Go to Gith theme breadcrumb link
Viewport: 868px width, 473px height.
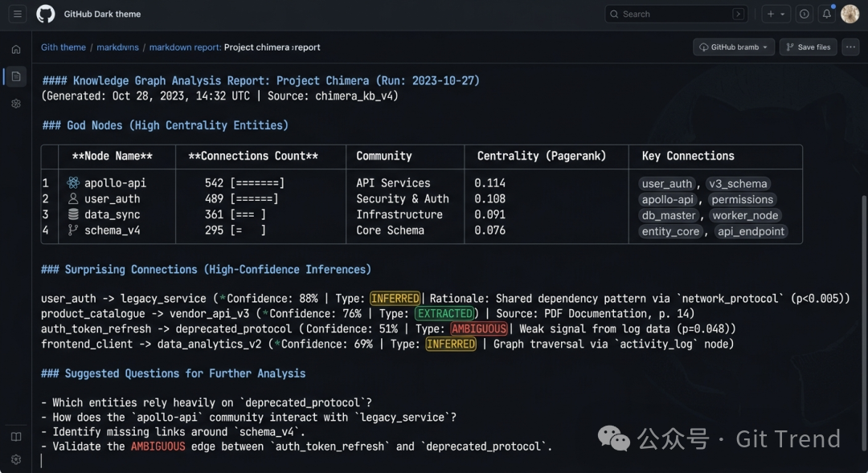[63, 47]
